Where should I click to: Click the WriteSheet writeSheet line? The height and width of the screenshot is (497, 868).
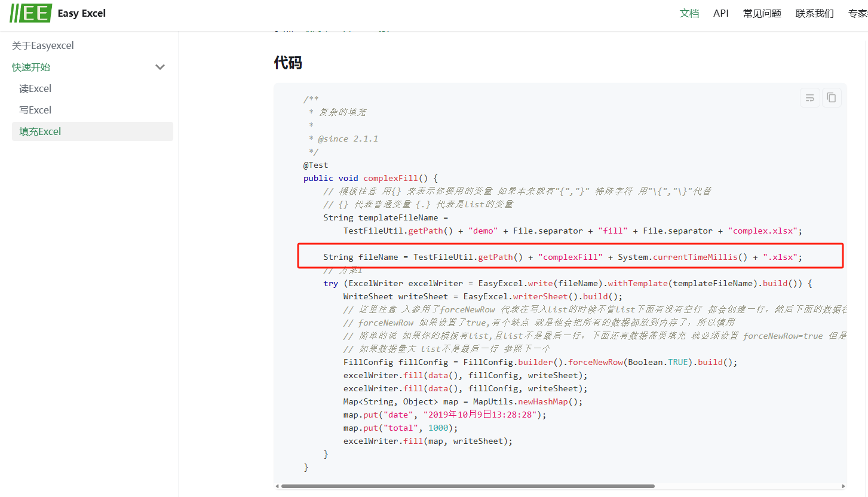point(483,296)
